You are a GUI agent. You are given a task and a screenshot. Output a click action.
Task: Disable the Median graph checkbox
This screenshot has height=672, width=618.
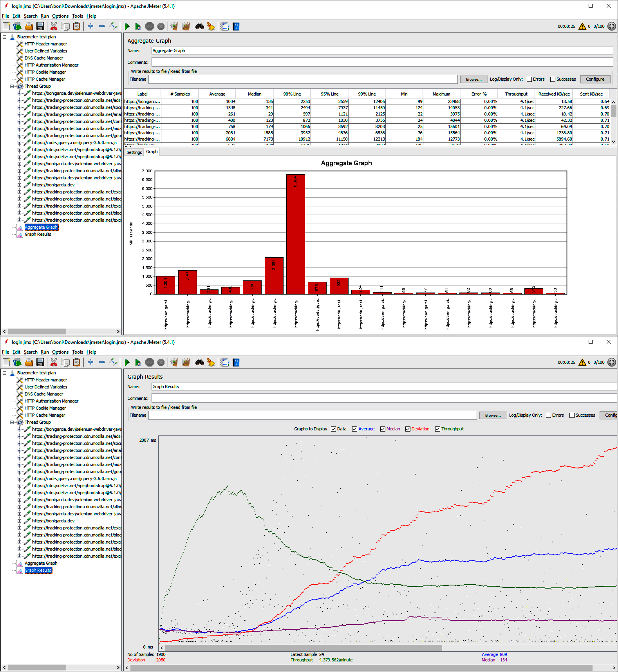(x=383, y=429)
